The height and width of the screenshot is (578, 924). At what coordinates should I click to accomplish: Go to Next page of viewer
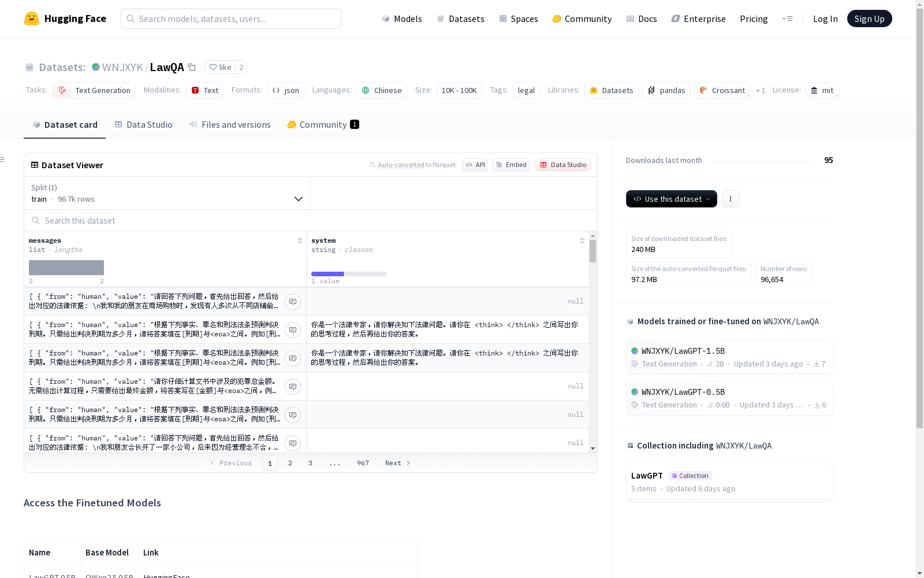tap(397, 463)
